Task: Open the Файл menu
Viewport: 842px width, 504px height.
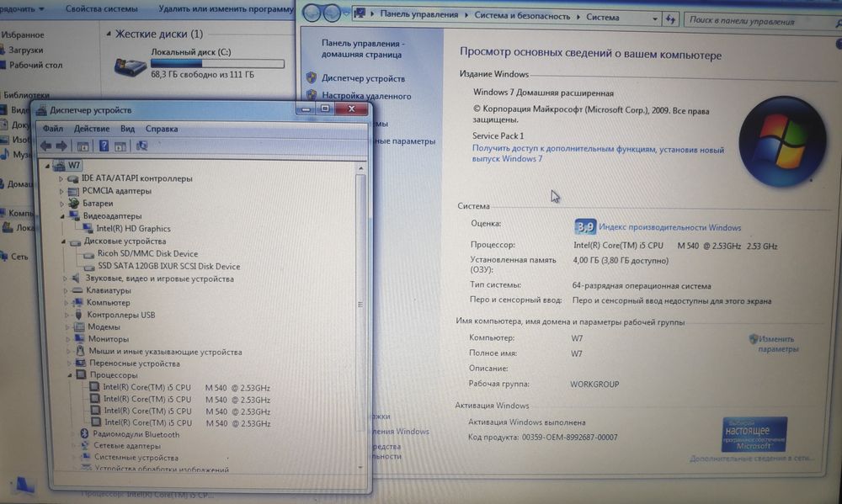Action: click(x=52, y=129)
